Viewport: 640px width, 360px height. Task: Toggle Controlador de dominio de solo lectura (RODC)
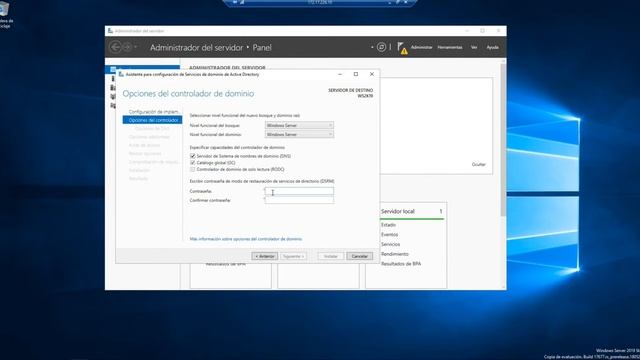(193, 169)
